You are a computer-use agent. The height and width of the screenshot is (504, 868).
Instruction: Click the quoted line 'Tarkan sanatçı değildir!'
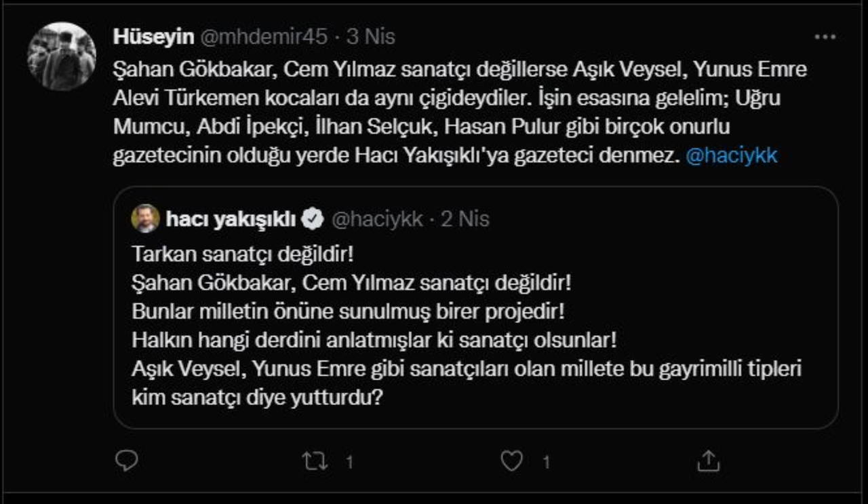243,255
